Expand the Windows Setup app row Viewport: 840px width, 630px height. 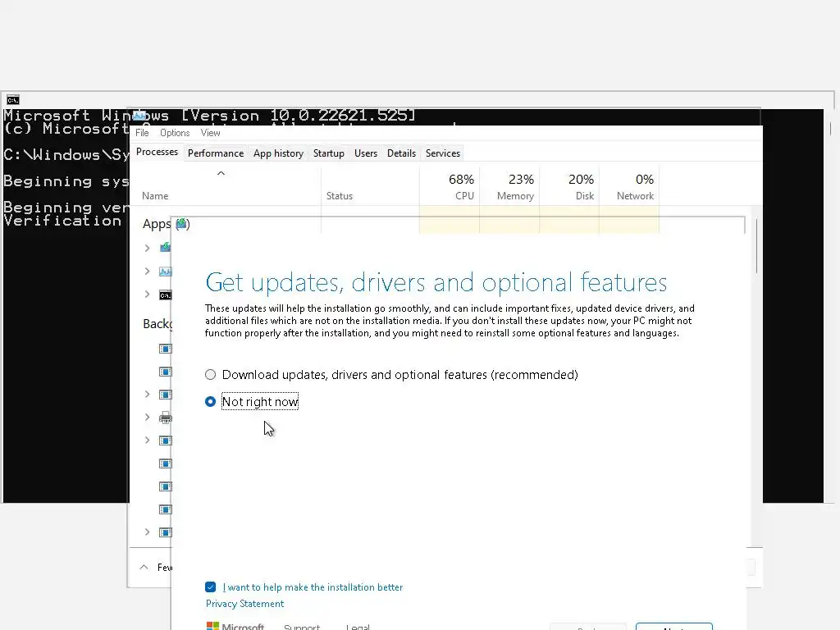click(148, 248)
